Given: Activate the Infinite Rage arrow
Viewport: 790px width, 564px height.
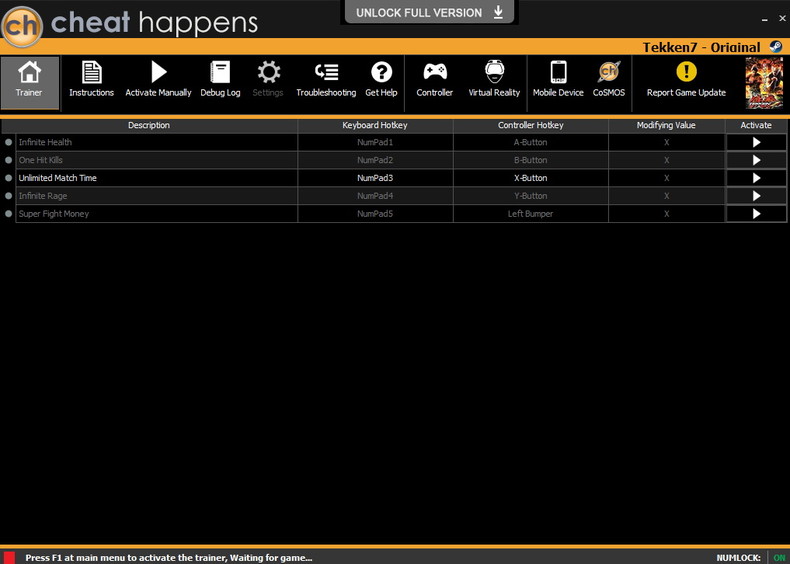Looking at the screenshot, I should [756, 196].
